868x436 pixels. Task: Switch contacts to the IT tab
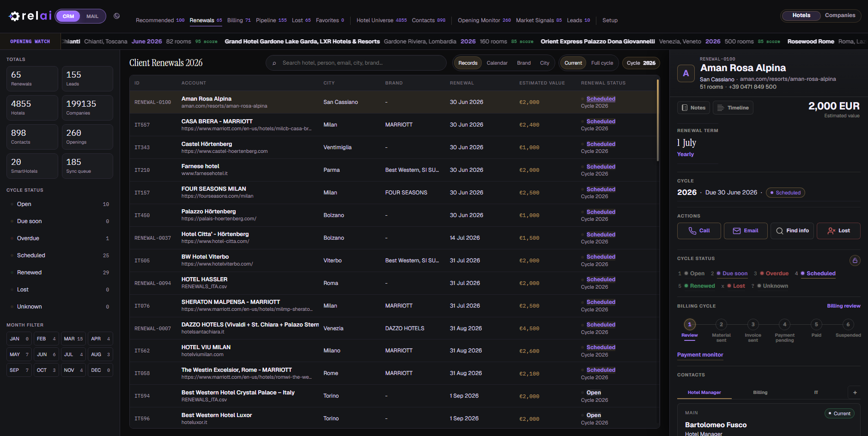tap(816, 393)
